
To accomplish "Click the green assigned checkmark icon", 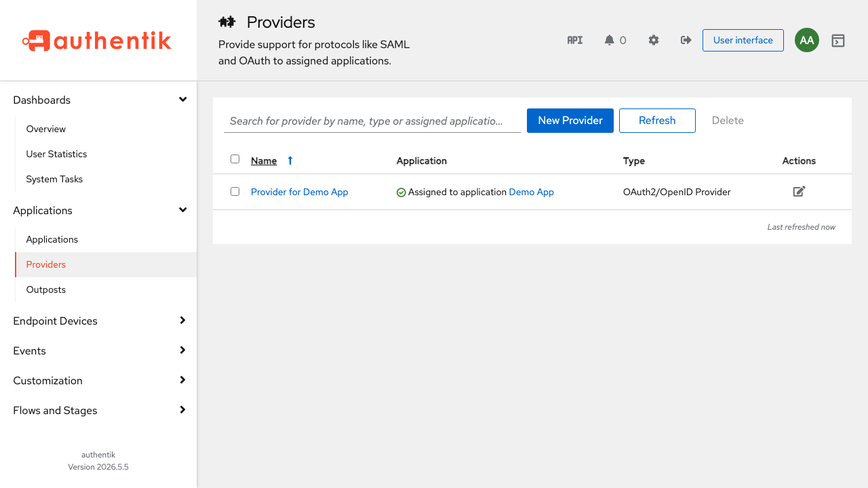I will [401, 192].
